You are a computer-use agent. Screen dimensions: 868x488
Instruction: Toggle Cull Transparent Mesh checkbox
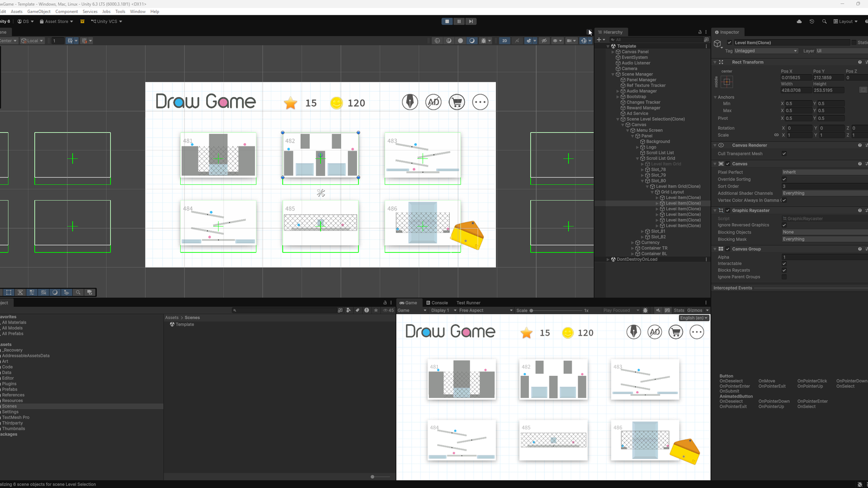784,153
